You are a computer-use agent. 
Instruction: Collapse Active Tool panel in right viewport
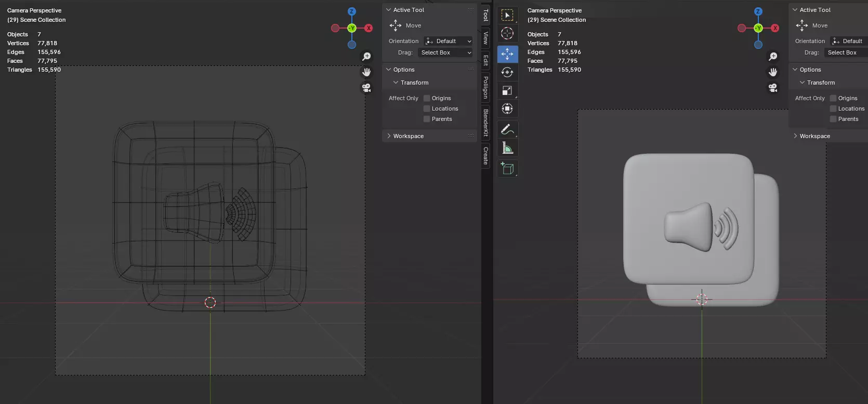point(795,10)
